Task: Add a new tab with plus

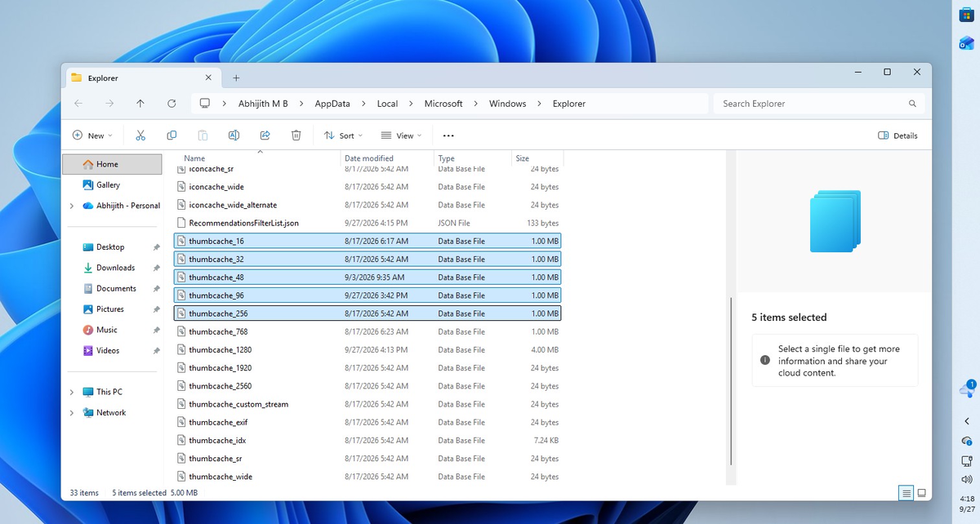Action: coord(236,78)
